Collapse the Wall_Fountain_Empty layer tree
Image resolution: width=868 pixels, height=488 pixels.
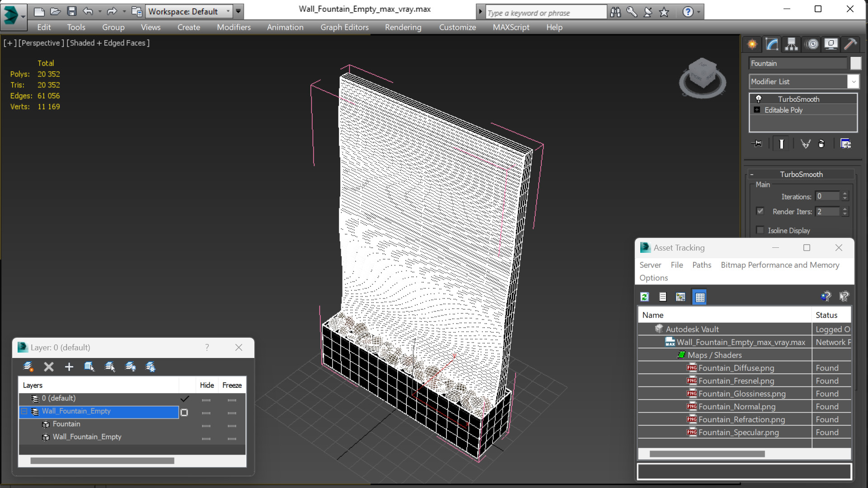tap(24, 411)
